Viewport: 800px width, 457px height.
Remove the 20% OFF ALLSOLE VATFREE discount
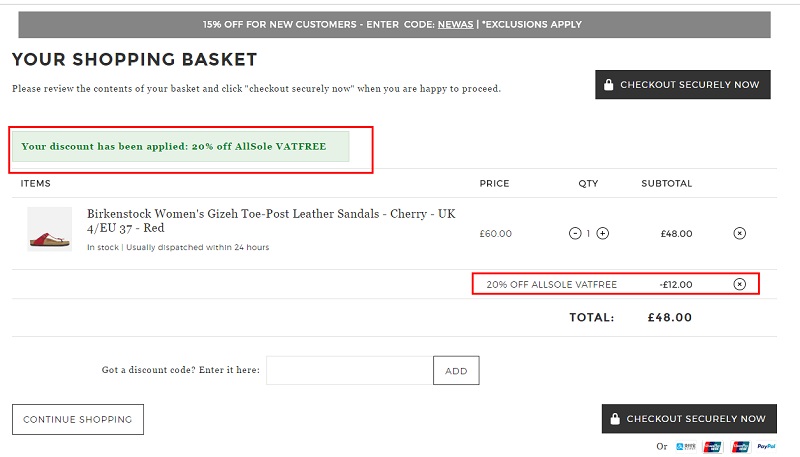(739, 284)
